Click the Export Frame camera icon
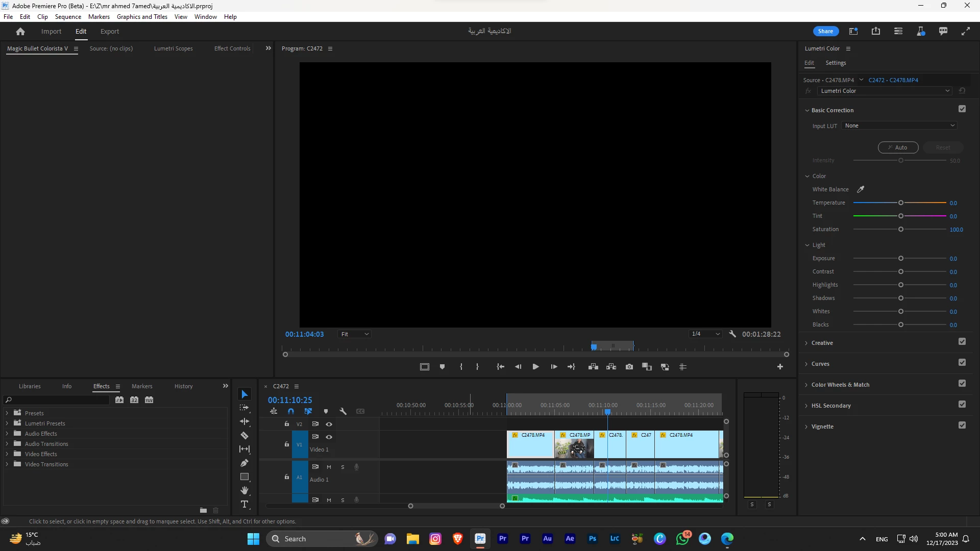Screen dimensions: 980x551 coord(629,367)
